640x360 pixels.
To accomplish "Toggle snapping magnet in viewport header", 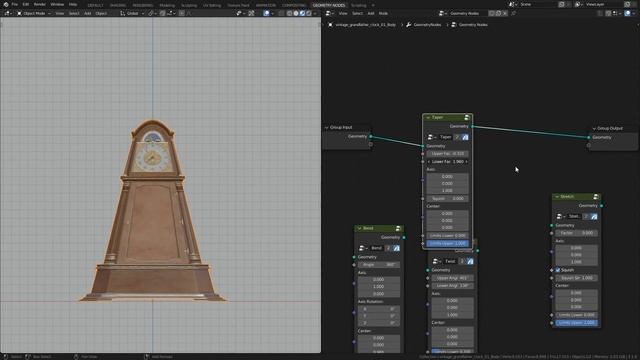I will pos(162,13).
